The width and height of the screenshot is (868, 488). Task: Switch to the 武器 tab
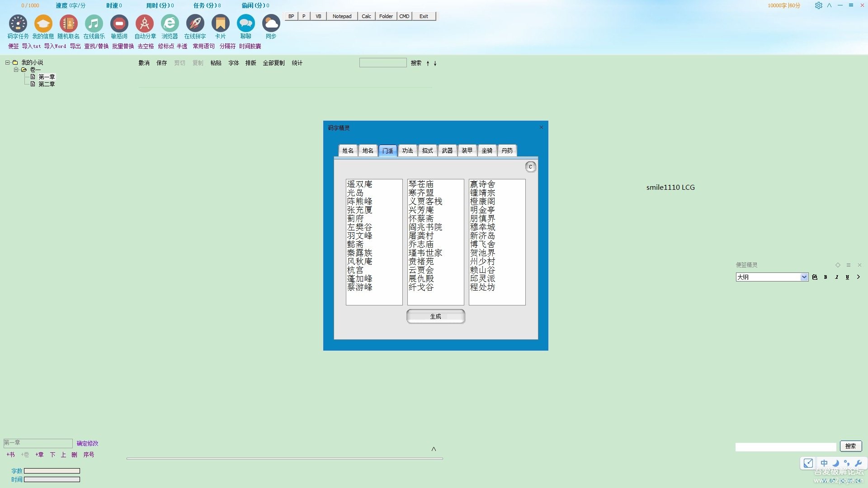pyautogui.click(x=447, y=150)
